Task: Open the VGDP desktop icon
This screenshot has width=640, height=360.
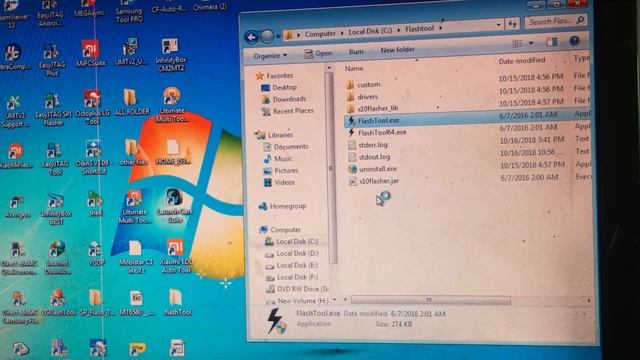Action: [96, 253]
